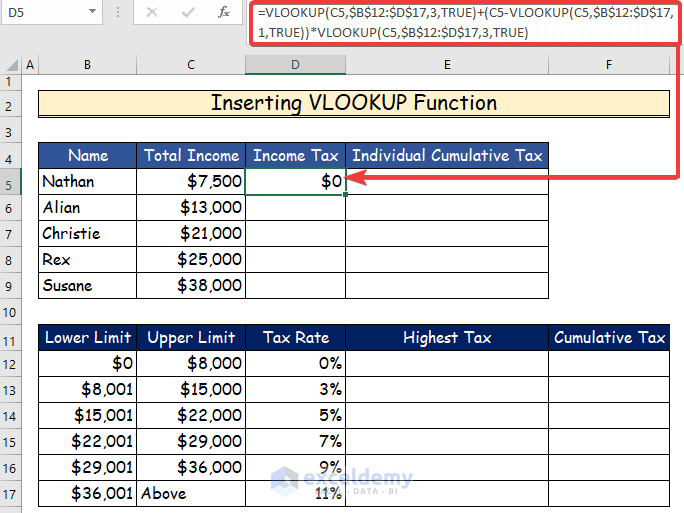The image size is (684, 513).
Task: Click the Tax Rate header cell
Action: pos(295,338)
